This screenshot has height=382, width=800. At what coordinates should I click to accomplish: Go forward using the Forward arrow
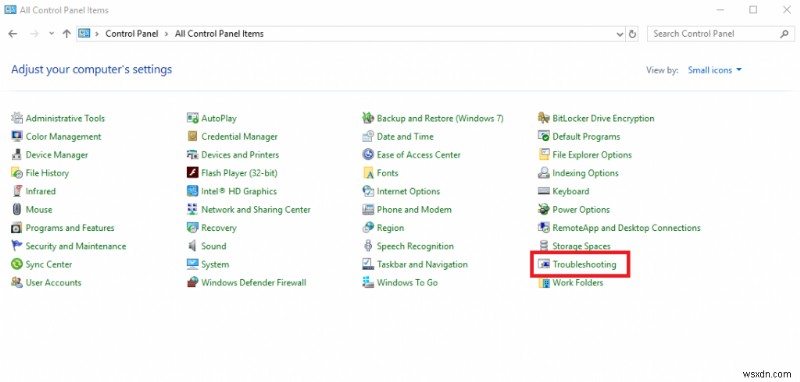click(x=34, y=34)
